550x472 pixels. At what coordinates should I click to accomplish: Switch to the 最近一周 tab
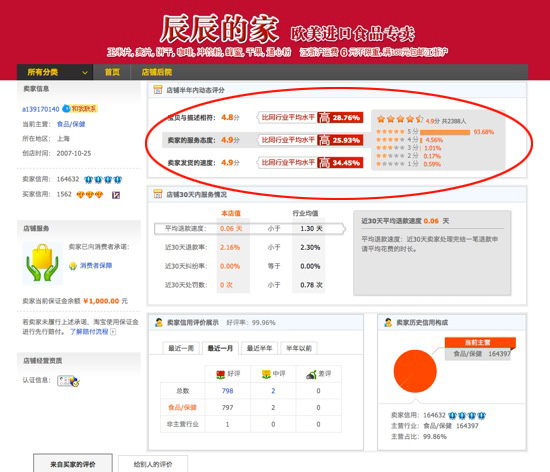[181, 348]
